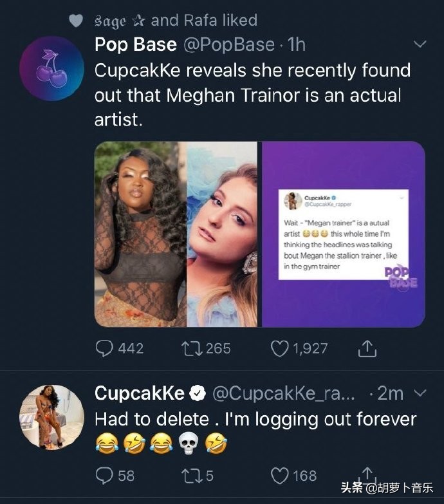Reply to CupcakKe's tweet
Image resolution: width=444 pixels, height=504 pixels.
pyautogui.click(x=104, y=475)
